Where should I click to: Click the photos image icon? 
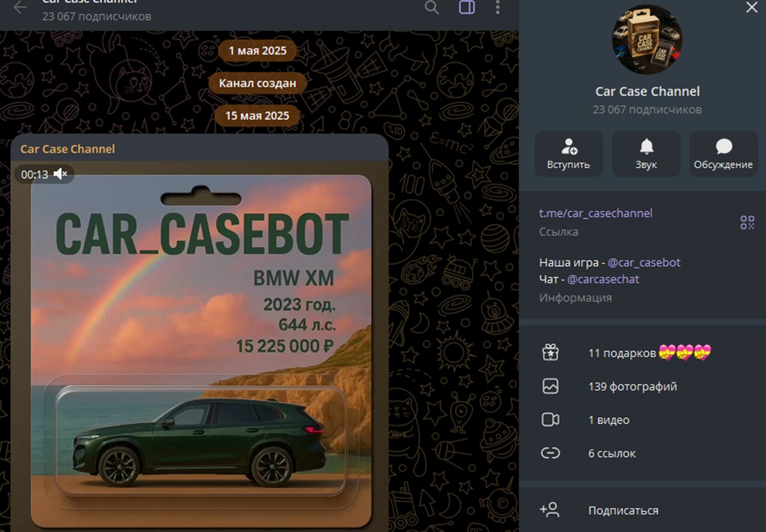[x=550, y=387]
